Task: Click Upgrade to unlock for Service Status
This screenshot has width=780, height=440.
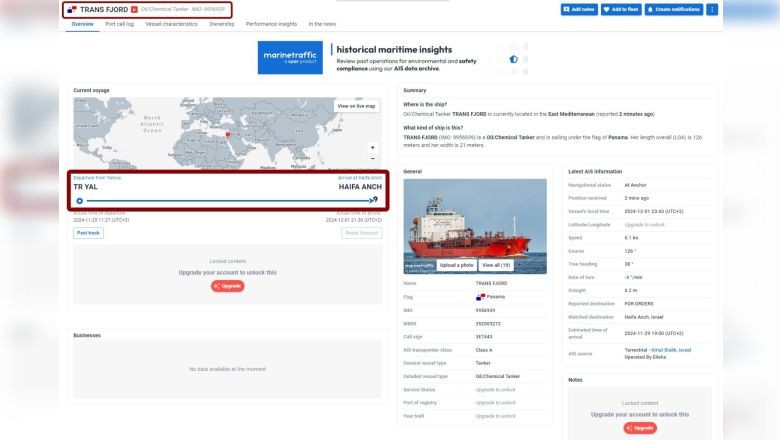Action: pyautogui.click(x=495, y=390)
